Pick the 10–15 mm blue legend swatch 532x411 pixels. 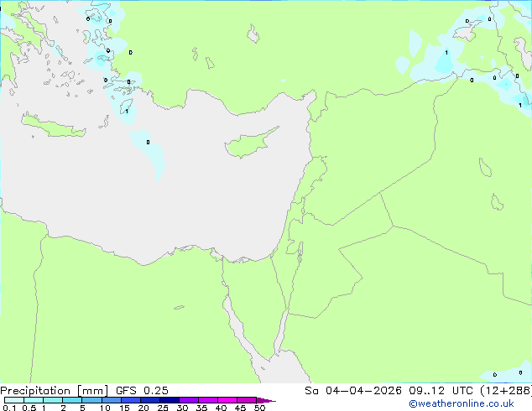[112, 400]
